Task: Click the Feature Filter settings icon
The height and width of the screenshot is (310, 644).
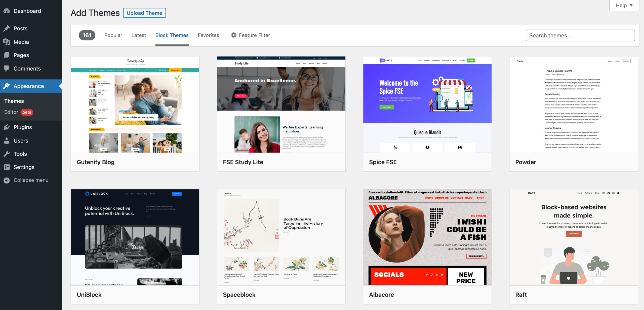Action: tap(233, 35)
